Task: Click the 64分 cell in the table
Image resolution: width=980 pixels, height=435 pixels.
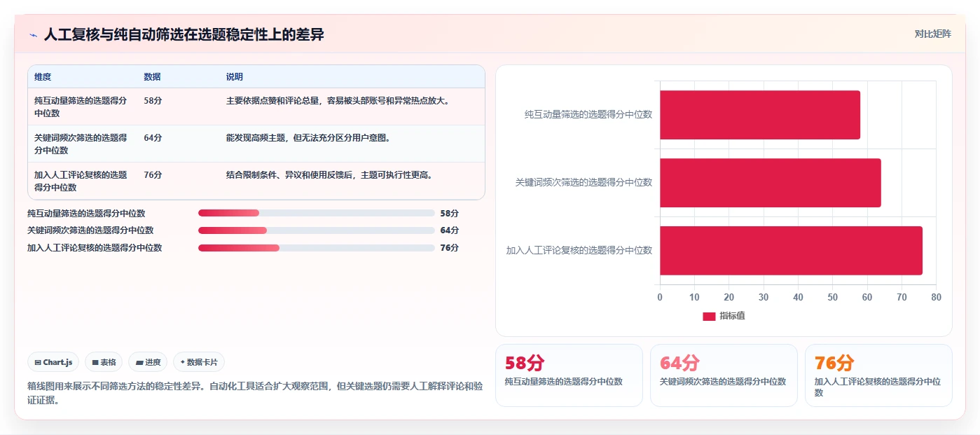Action: tap(153, 137)
